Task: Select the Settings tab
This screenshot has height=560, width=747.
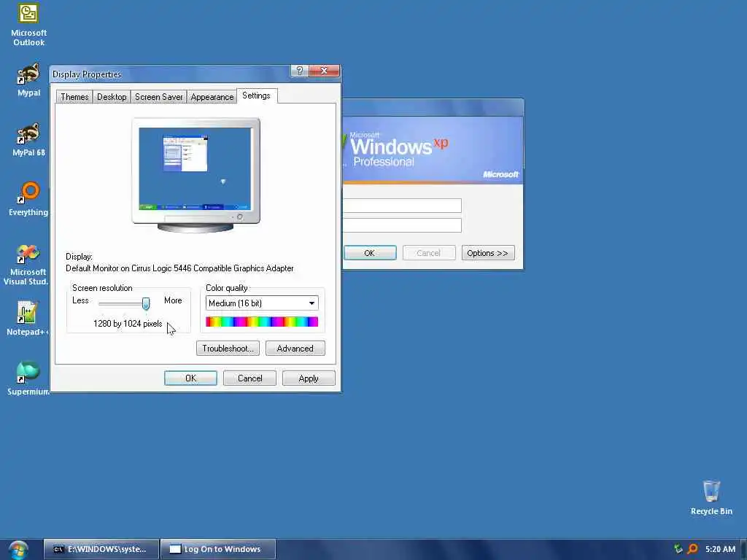Action: click(x=256, y=96)
